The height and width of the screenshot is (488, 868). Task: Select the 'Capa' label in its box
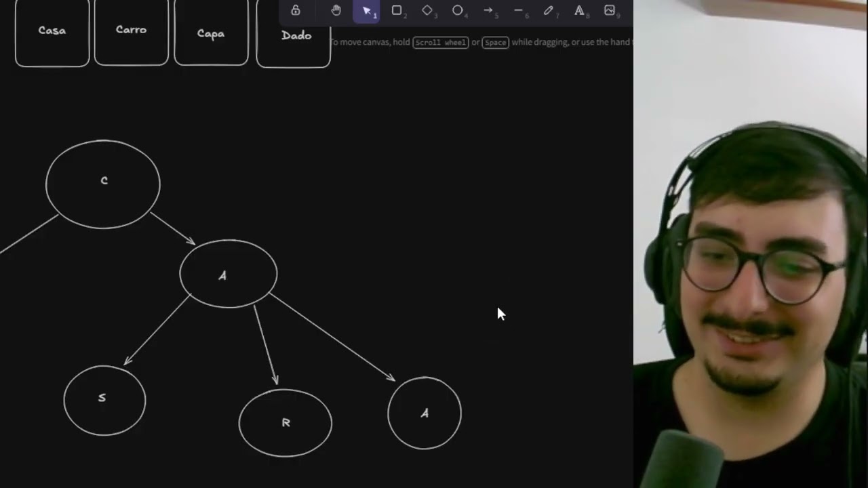(211, 34)
